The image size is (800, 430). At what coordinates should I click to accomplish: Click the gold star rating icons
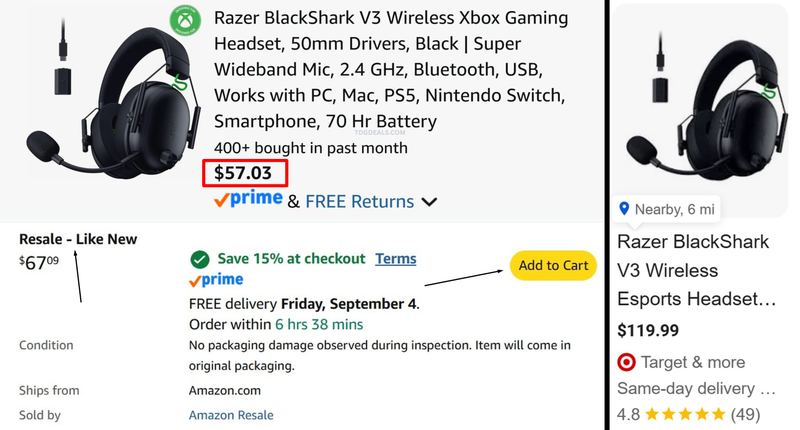[685, 414]
